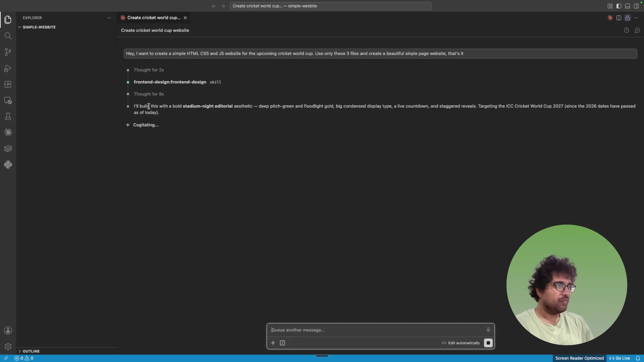Open the Accounts menu icon
Screen dimensions: 644x362
[x=8, y=330]
